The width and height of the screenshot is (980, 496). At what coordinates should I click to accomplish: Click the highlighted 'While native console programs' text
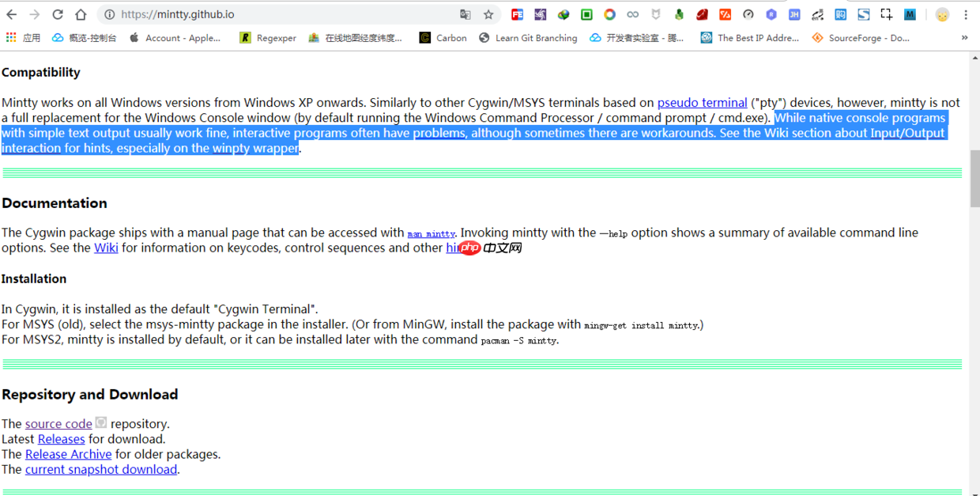click(x=860, y=118)
